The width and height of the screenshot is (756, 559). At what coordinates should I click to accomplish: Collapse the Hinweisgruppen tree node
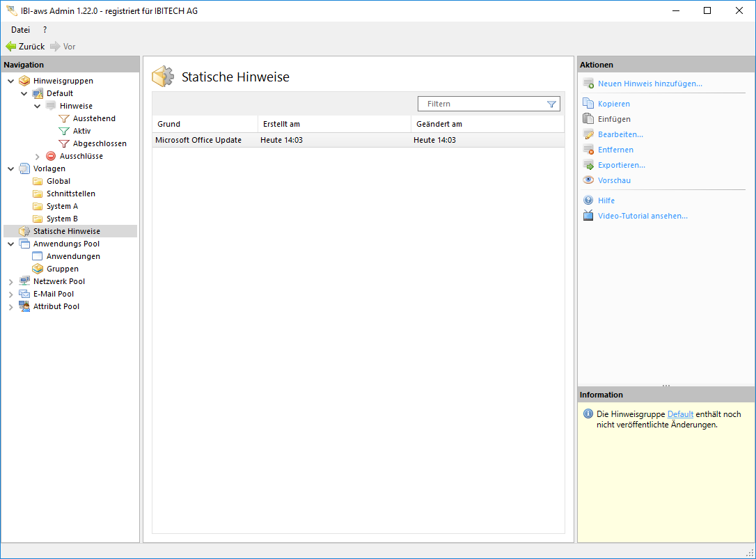pos(11,81)
